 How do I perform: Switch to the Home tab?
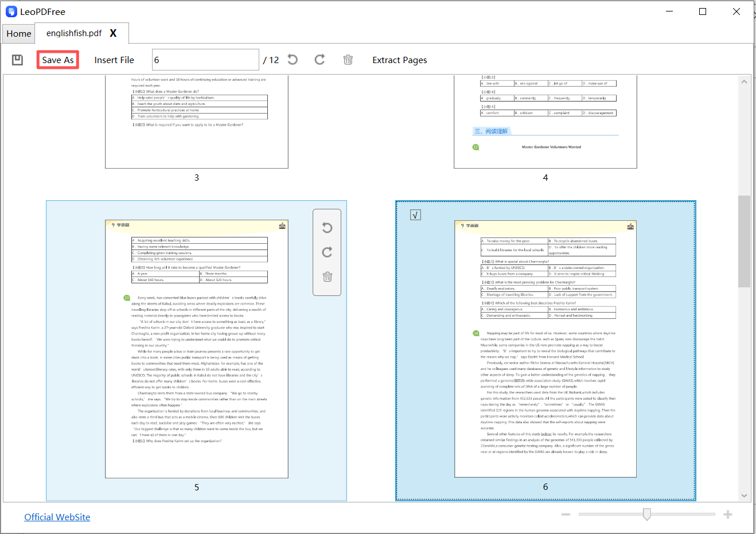pos(18,33)
